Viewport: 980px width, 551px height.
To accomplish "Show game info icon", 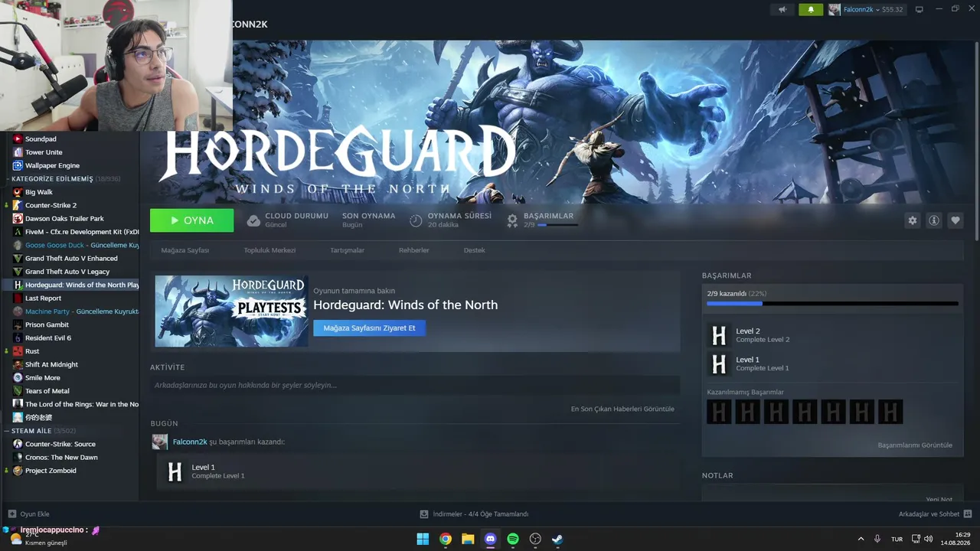I will (934, 220).
